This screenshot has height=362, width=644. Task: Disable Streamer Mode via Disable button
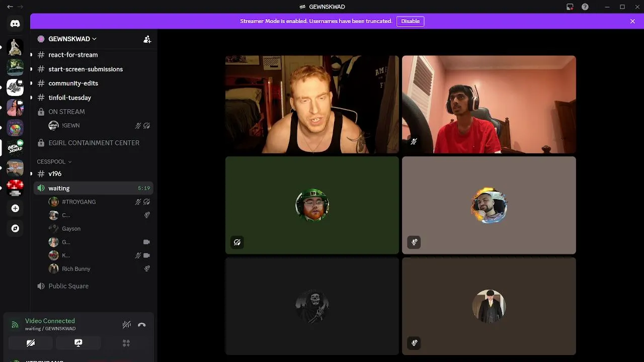pos(410,21)
